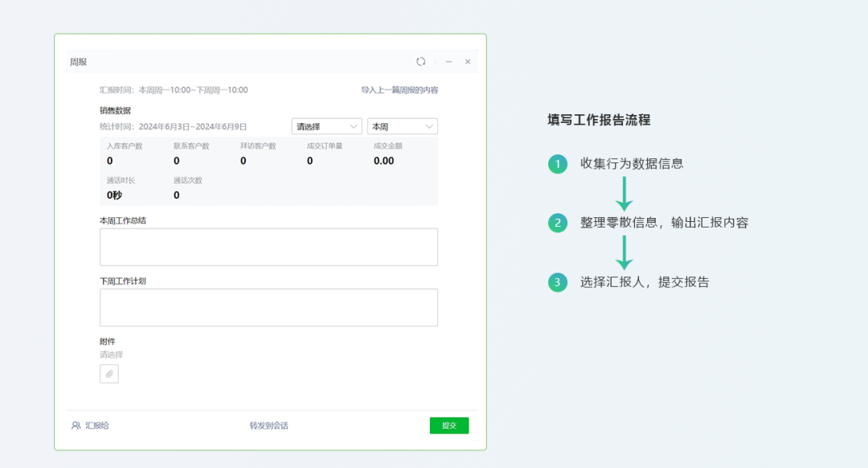Click the green step 3 circle badge
The width and height of the screenshot is (868, 468).
point(558,281)
